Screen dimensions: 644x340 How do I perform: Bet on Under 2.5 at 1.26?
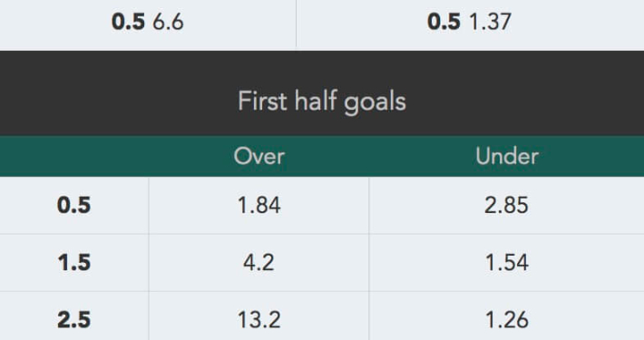pos(507,320)
